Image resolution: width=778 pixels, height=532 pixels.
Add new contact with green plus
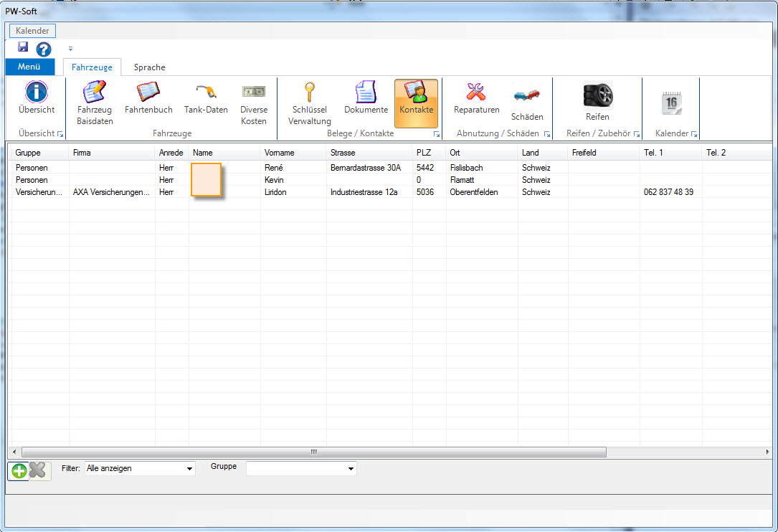pyautogui.click(x=19, y=470)
